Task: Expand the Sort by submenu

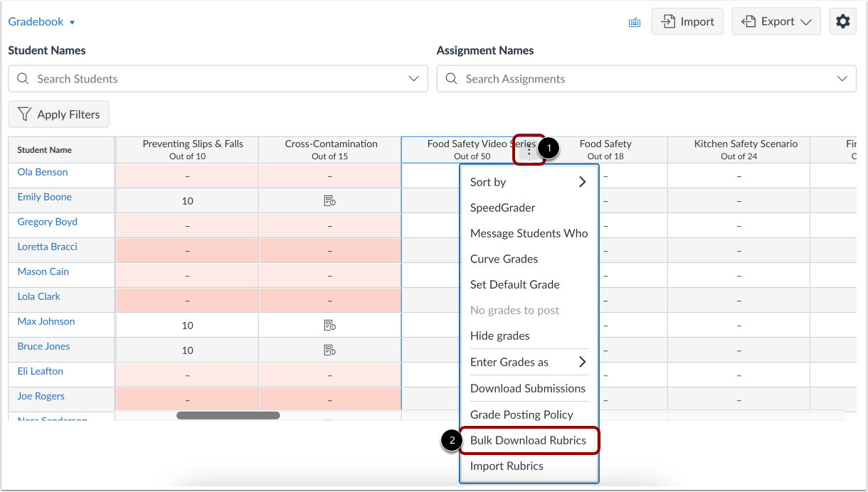Action: click(529, 182)
